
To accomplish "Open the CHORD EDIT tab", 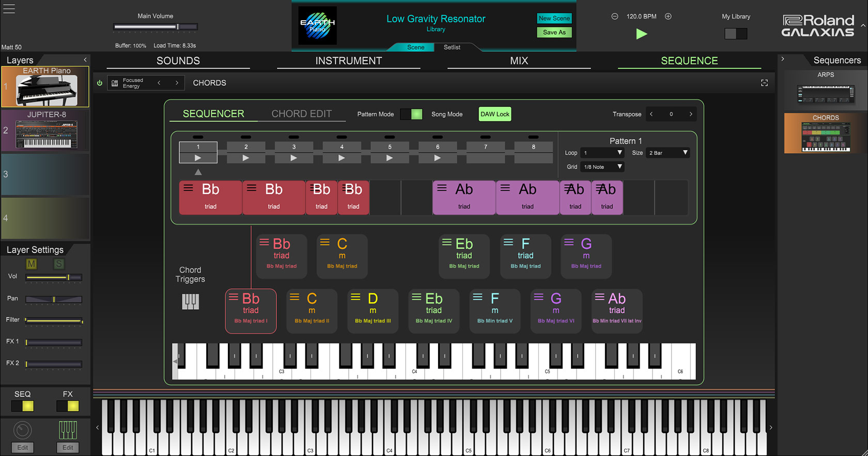I will [x=302, y=114].
